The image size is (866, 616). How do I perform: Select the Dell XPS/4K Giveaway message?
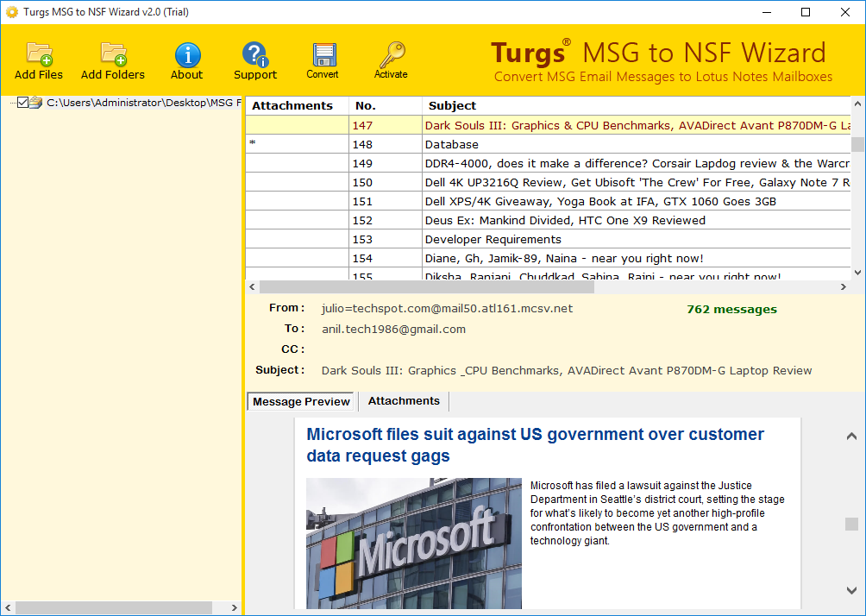point(548,201)
